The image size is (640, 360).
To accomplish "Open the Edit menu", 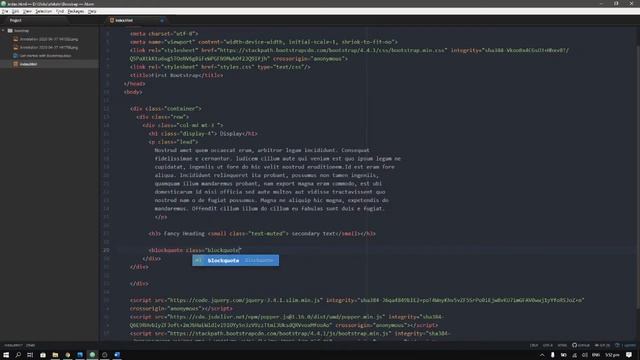I will click(16, 11).
